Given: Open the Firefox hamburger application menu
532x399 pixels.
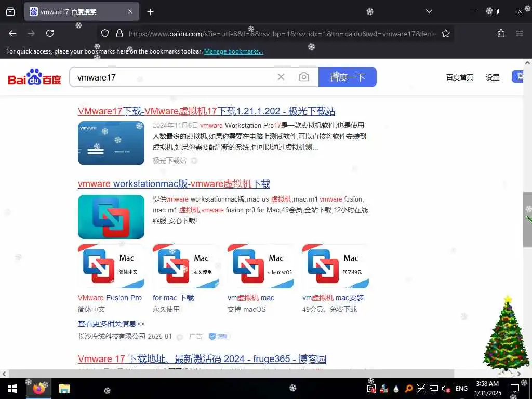Looking at the screenshot, I should click(519, 33).
